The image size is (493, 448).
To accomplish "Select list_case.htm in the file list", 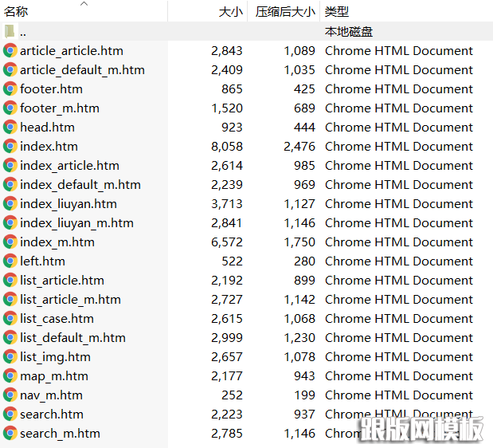I will [57, 318].
